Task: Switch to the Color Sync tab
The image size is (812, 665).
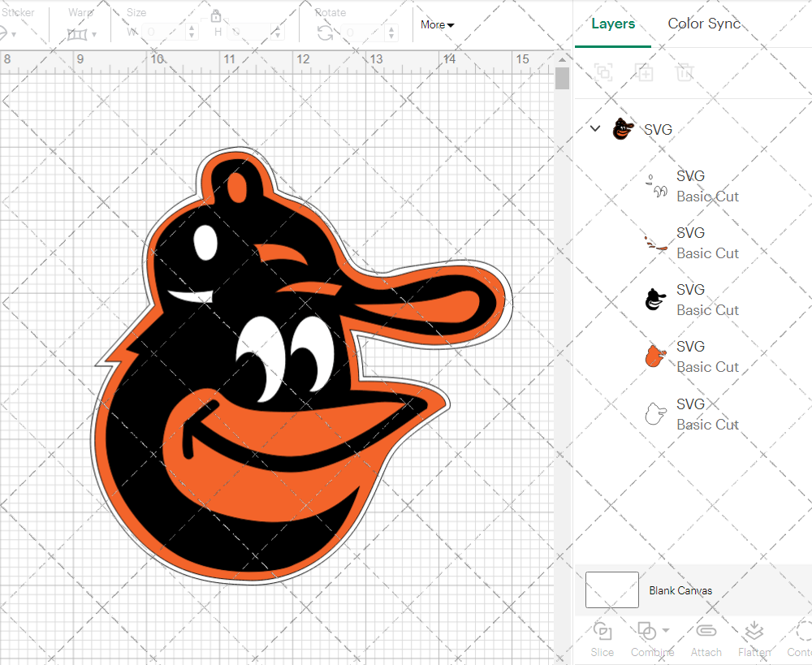Action: tap(704, 24)
